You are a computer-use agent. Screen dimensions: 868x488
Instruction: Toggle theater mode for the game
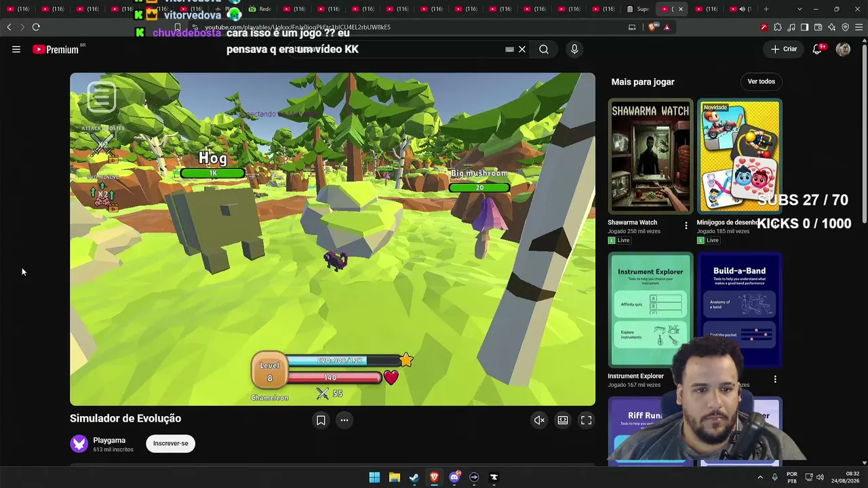(x=563, y=420)
